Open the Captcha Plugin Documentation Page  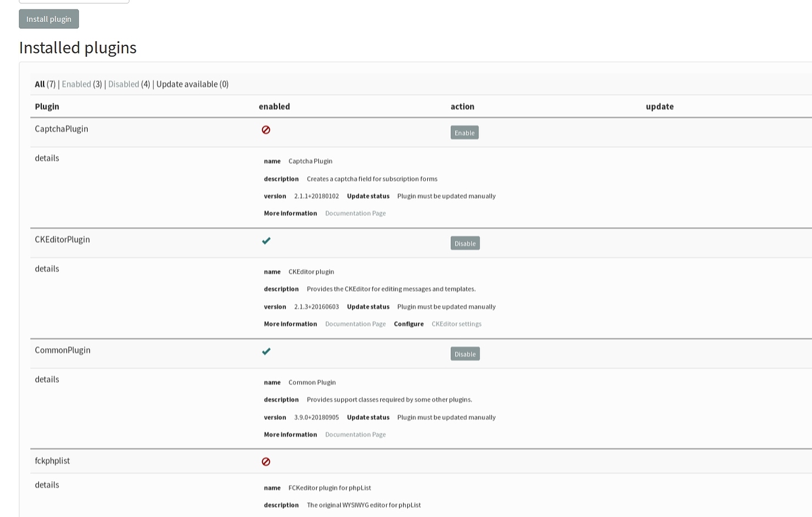point(355,213)
